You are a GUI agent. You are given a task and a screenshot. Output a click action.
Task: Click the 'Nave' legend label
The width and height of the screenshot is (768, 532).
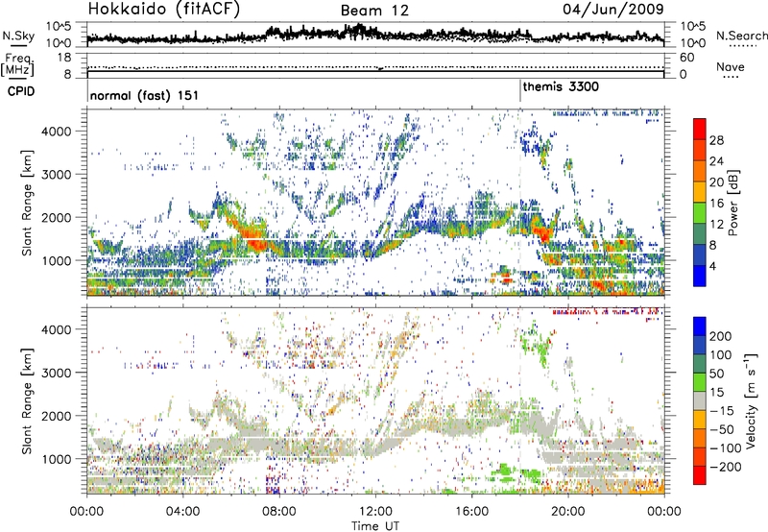731,66
